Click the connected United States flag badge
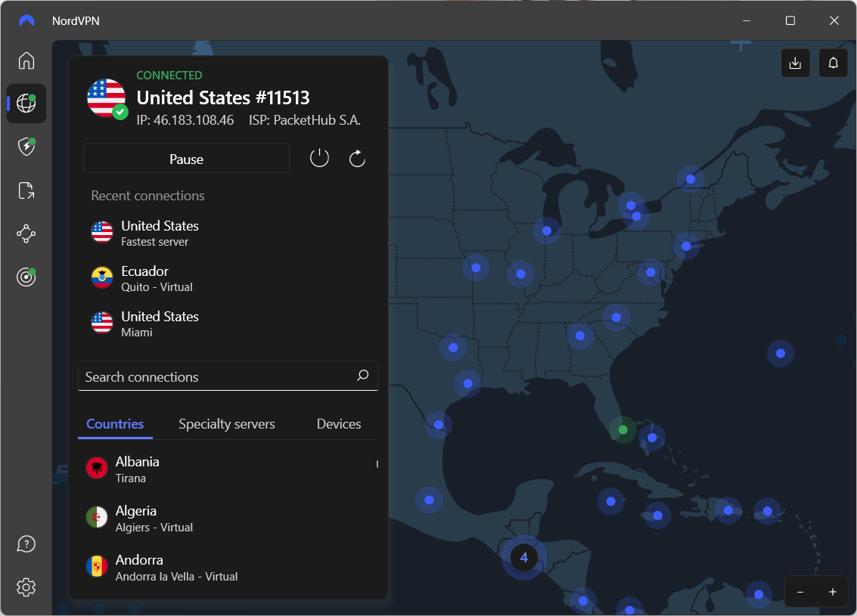The image size is (857, 616). click(107, 98)
